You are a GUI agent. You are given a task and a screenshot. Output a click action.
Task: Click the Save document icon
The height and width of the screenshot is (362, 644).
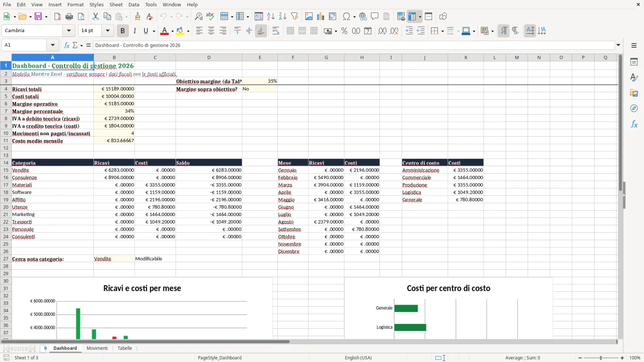[x=38, y=17]
